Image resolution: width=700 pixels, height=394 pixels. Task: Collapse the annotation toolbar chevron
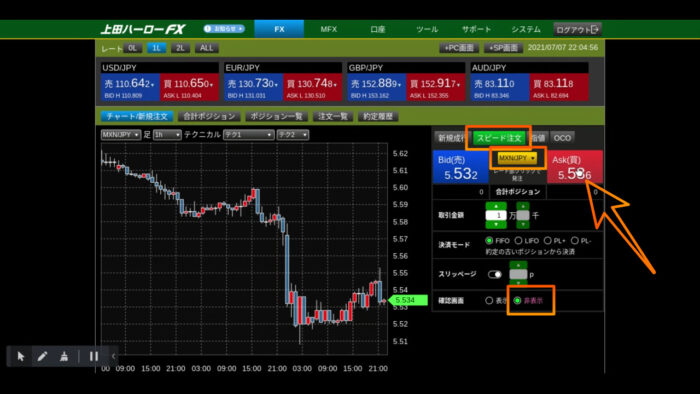(x=113, y=356)
